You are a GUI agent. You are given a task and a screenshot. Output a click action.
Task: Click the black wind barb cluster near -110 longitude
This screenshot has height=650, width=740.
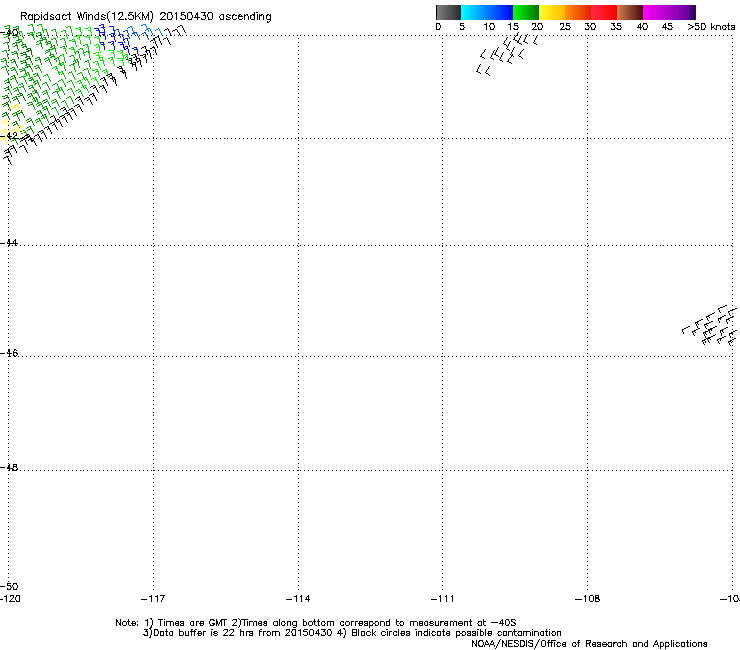(507, 54)
